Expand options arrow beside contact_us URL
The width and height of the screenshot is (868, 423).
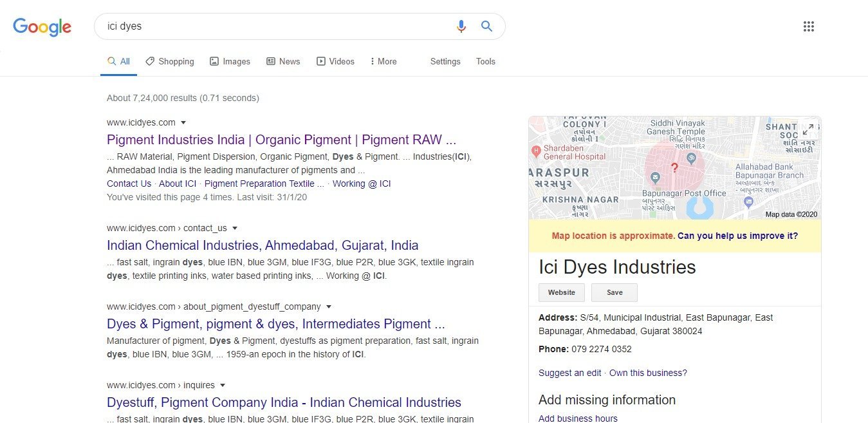235,228
